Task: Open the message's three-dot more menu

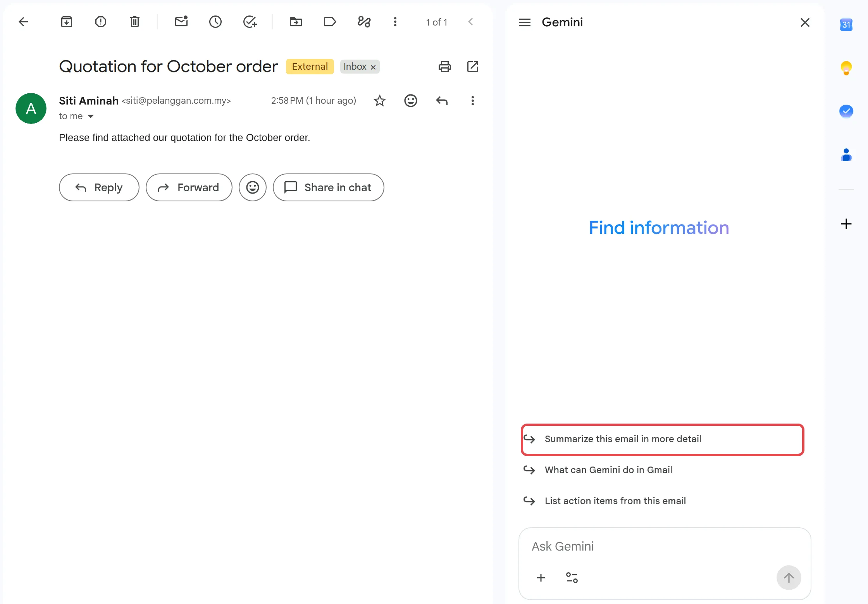Action: (x=473, y=101)
